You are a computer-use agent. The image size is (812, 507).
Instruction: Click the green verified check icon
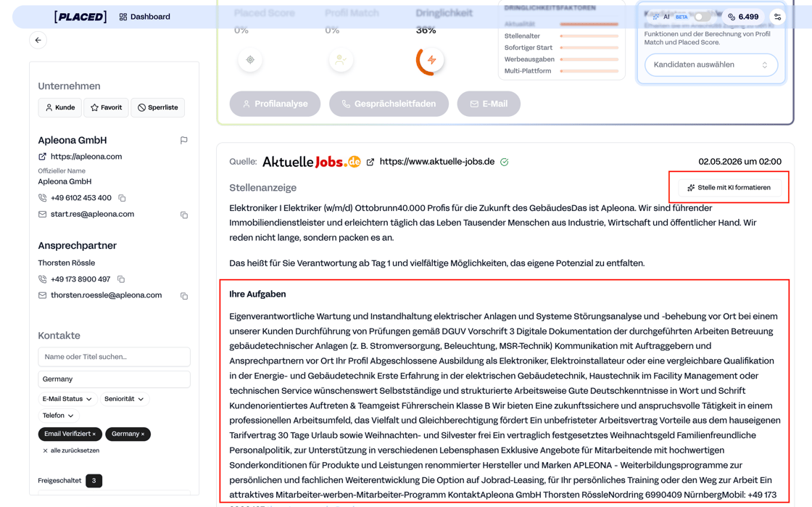(505, 162)
